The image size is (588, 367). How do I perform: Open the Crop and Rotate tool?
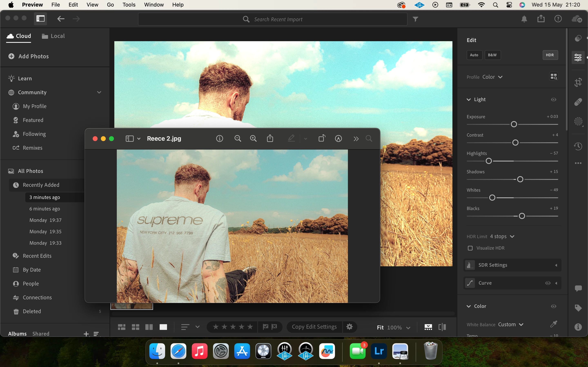(578, 82)
